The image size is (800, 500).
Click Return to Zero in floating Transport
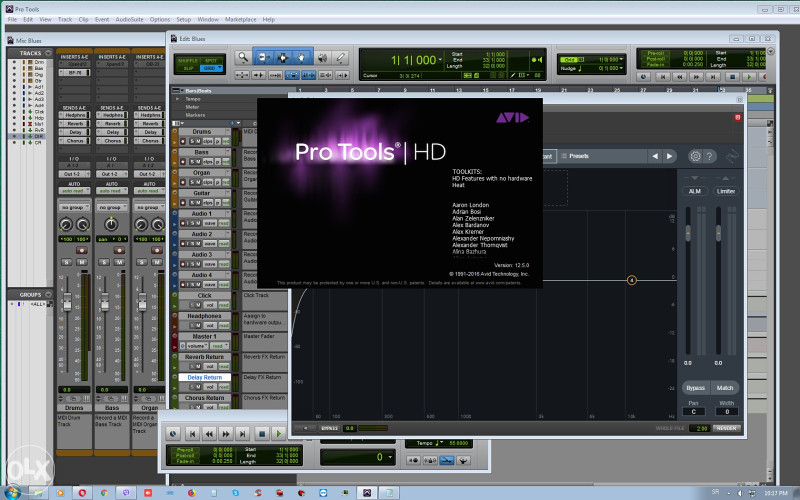coord(192,434)
